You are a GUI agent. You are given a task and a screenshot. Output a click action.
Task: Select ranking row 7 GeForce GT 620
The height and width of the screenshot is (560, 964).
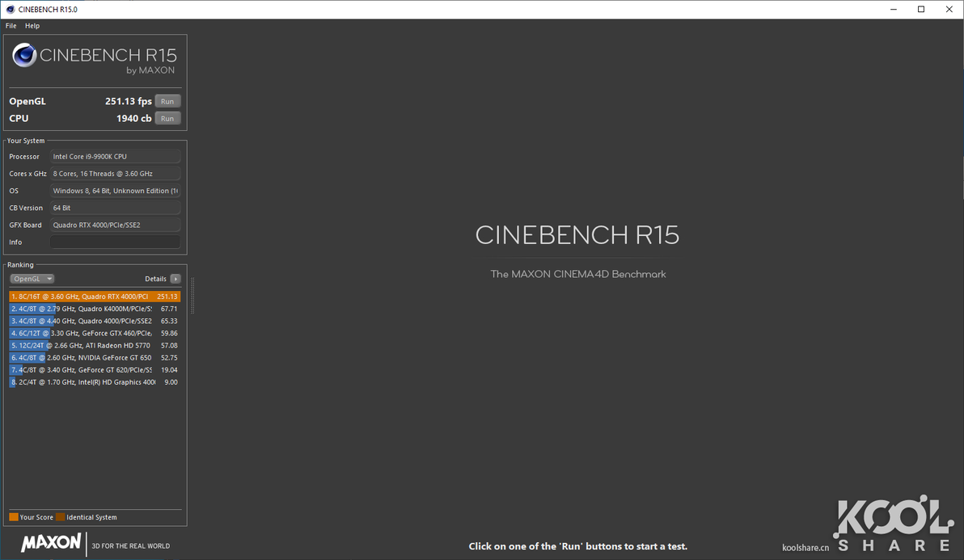tap(95, 370)
